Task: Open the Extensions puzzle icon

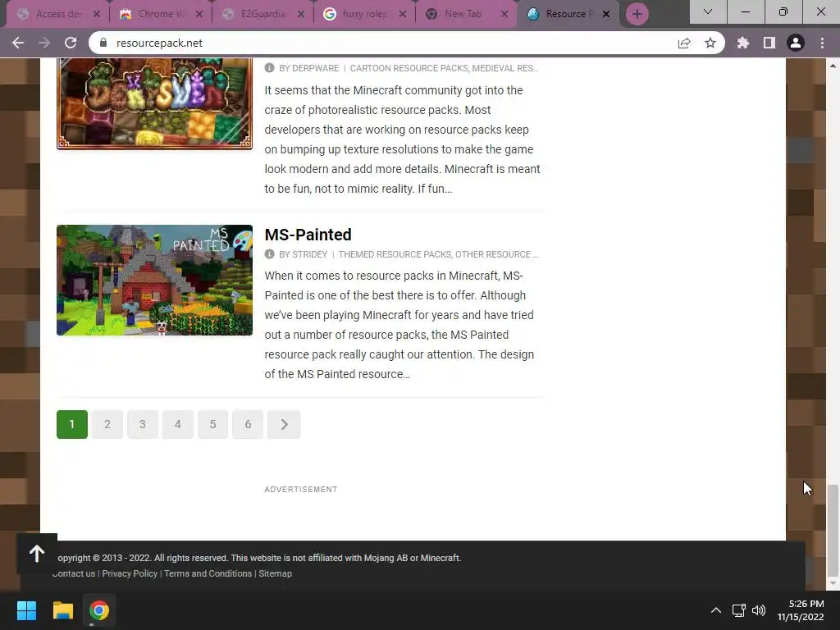Action: (742, 43)
